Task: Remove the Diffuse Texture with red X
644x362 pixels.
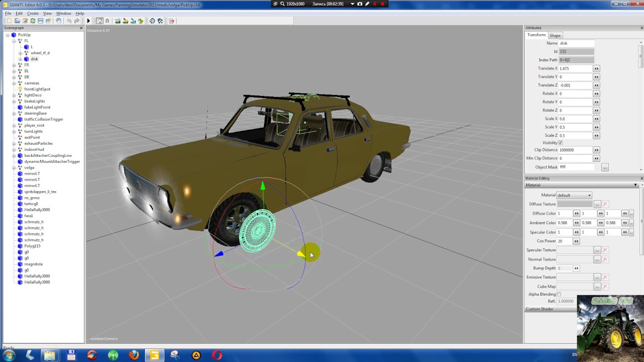Action: [x=605, y=204]
